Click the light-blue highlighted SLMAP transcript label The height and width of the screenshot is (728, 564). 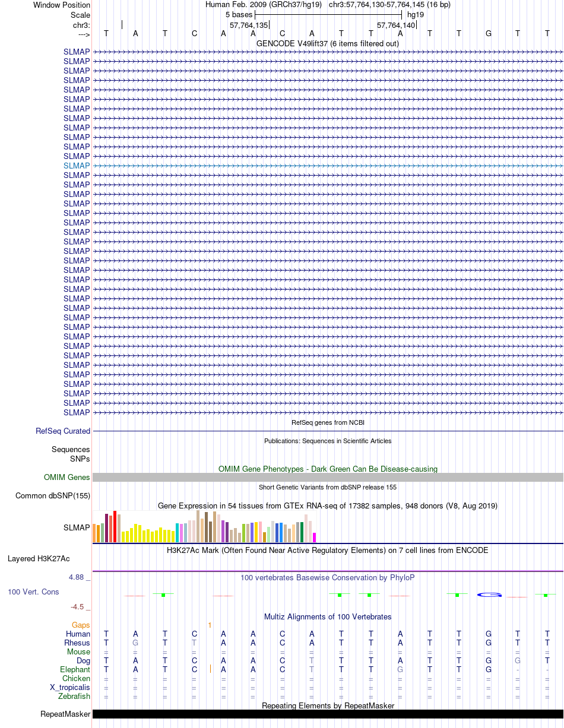77,166
